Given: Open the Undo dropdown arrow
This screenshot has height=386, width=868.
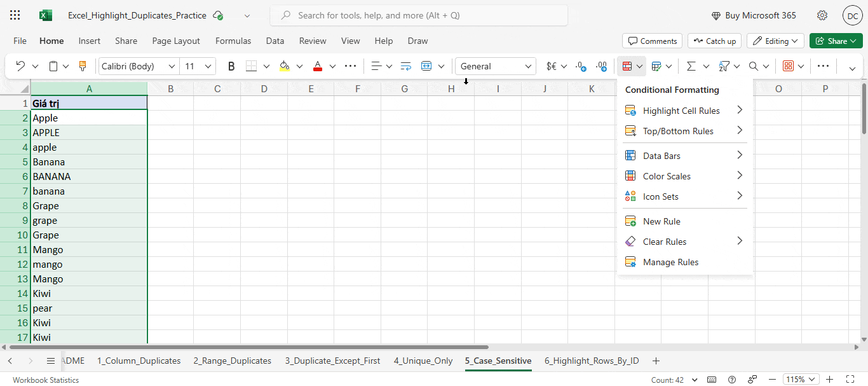Looking at the screenshot, I should 35,66.
